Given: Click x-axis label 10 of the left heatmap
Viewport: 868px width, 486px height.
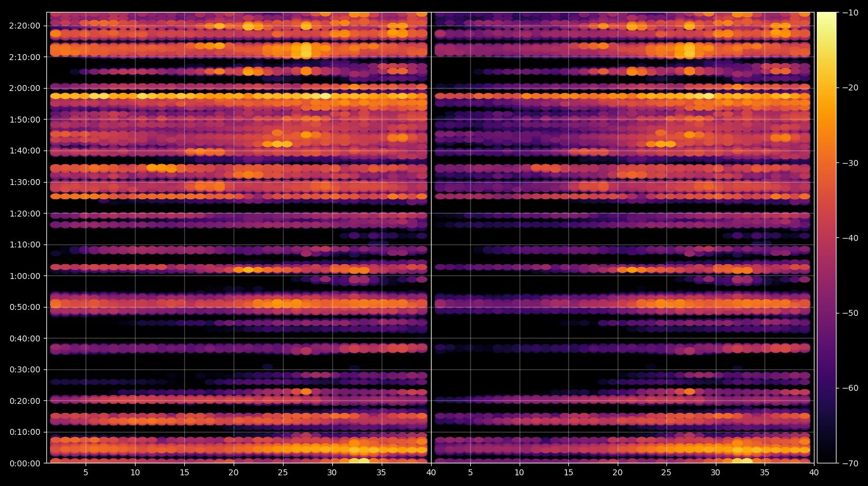Looking at the screenshot, I should 135,473.
